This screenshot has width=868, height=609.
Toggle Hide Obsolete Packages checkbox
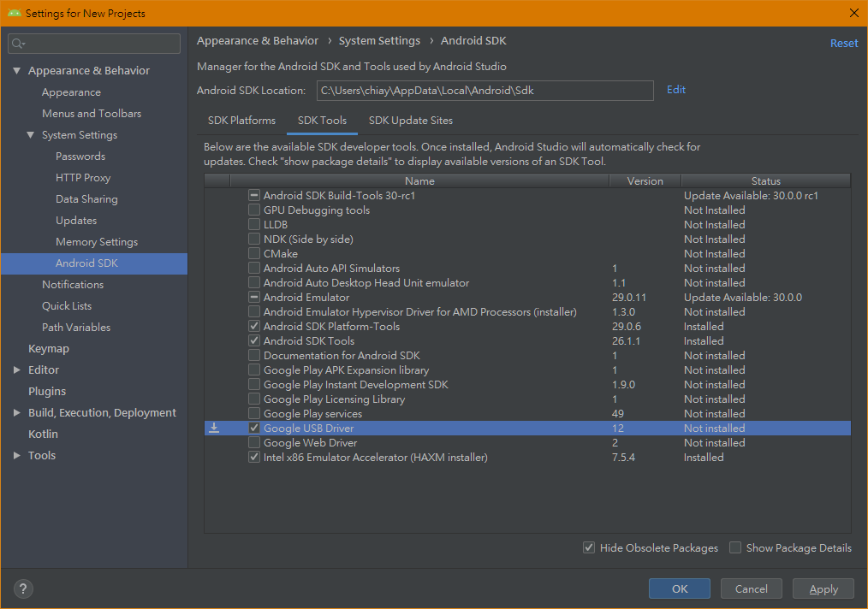589,547
